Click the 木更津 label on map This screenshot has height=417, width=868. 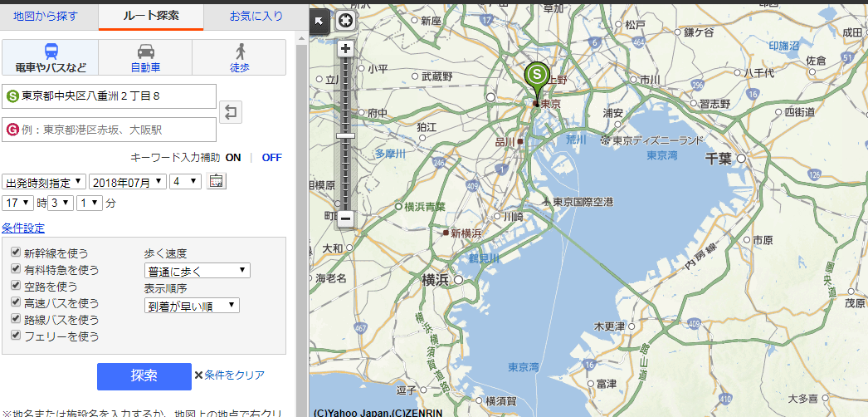[609, 325]
